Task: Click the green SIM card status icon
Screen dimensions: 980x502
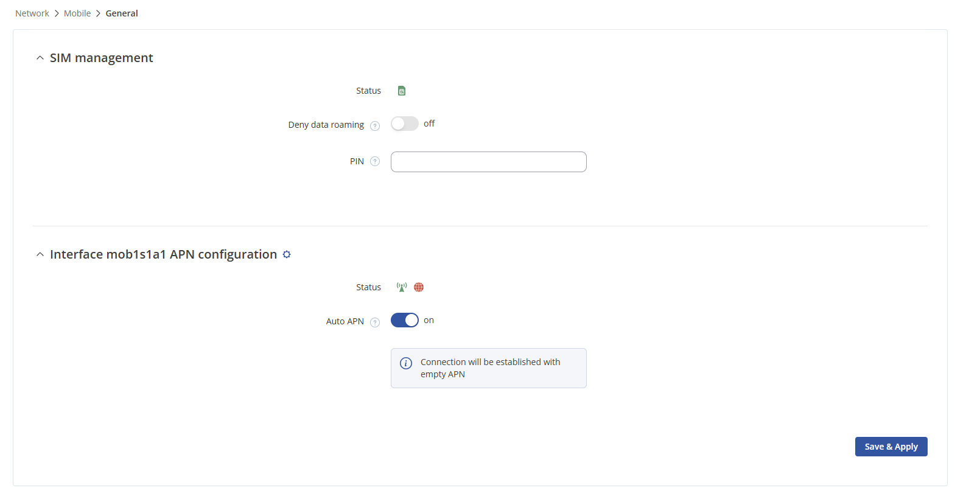Action: [402, 91]
